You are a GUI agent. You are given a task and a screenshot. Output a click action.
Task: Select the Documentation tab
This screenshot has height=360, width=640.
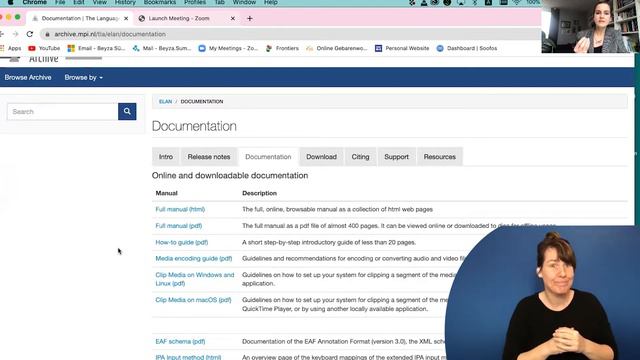click(268, 157)
